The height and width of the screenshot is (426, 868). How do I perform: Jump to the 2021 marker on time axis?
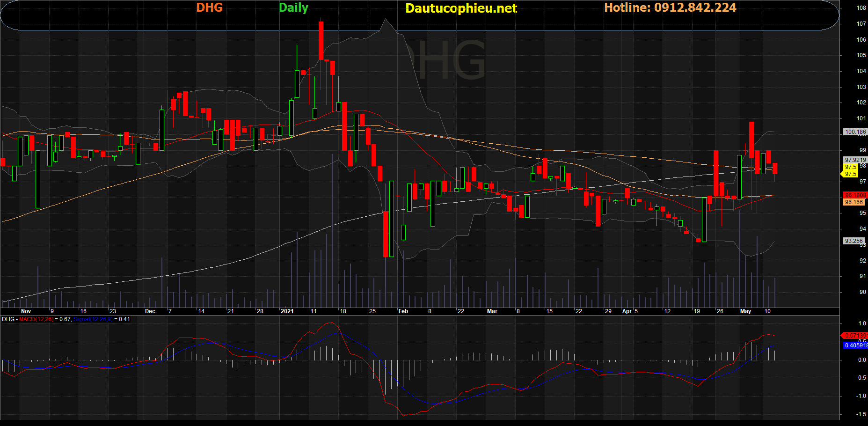pos(287,311)
